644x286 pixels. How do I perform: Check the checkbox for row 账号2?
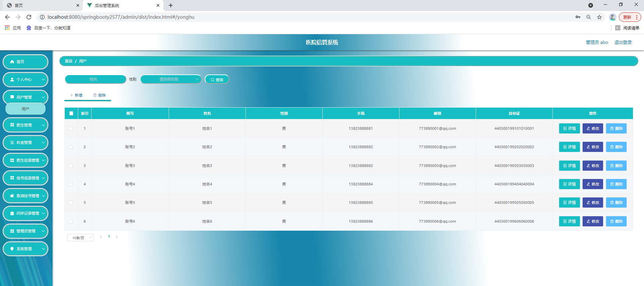pos(71,147)
